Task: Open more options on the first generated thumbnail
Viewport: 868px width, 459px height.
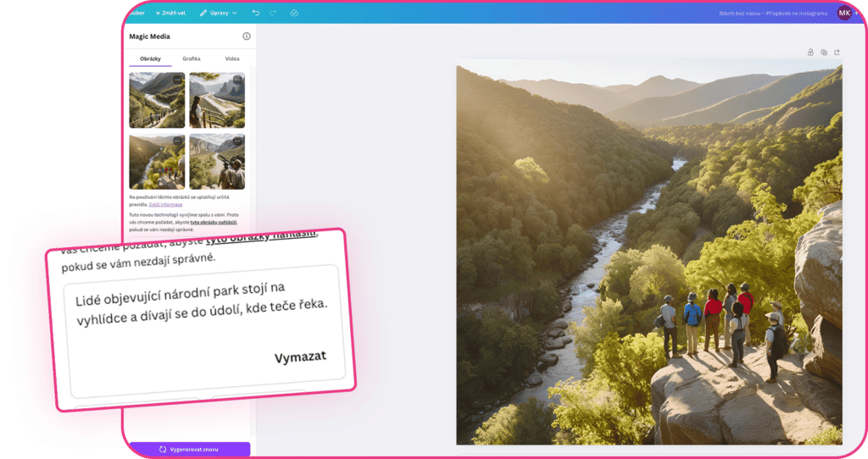Action: click(x=178, y=80)
